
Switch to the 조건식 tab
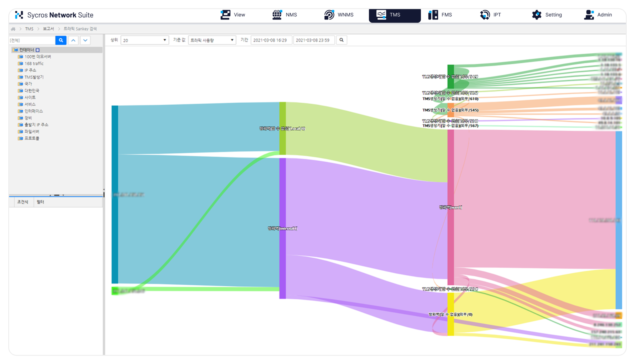point(23,202)
